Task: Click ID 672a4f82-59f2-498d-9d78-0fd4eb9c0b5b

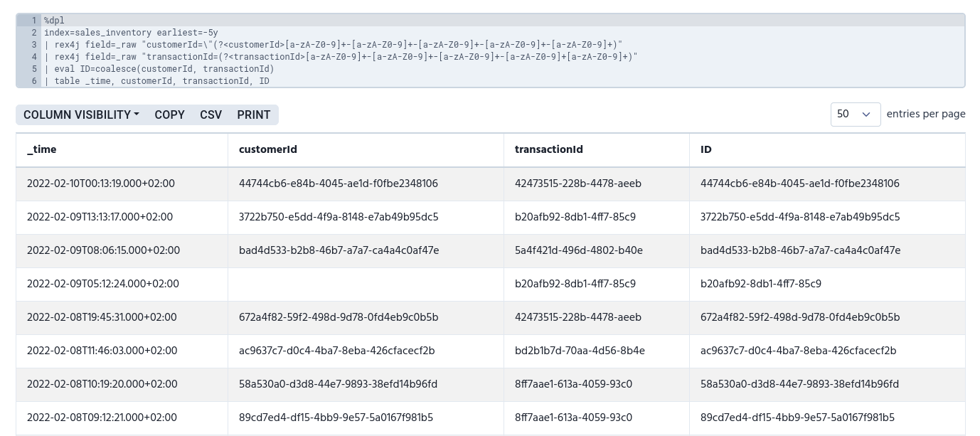Action: 799,318
